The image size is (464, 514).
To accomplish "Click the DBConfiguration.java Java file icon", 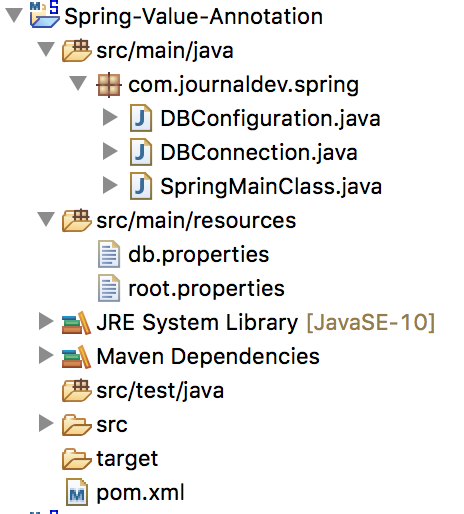I will pos(141,118).
